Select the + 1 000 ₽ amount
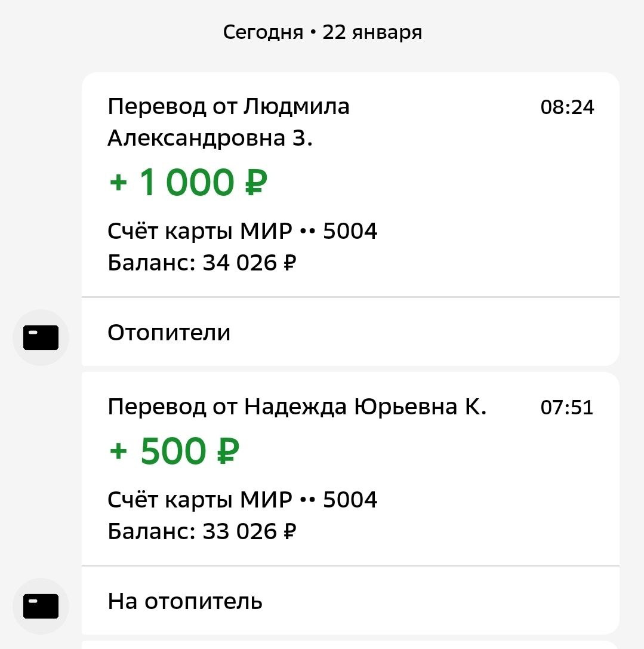The image size is (644, 649). [189, 183]
